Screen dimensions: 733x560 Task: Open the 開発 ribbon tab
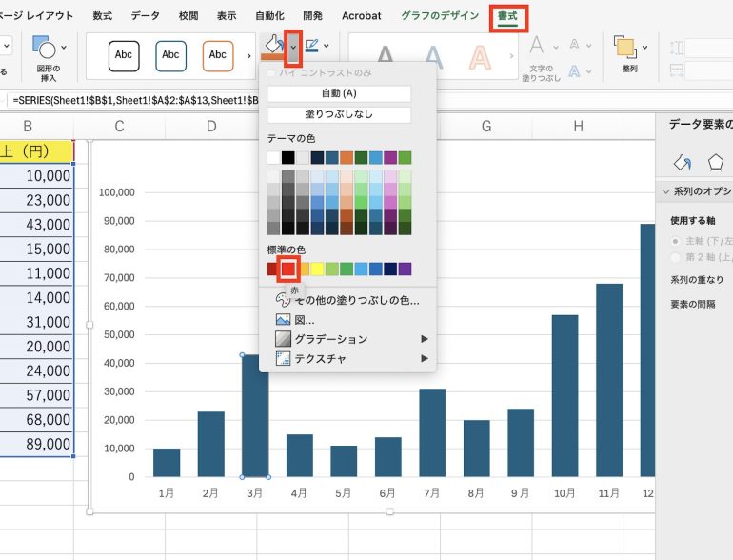(x=313, y=16)
